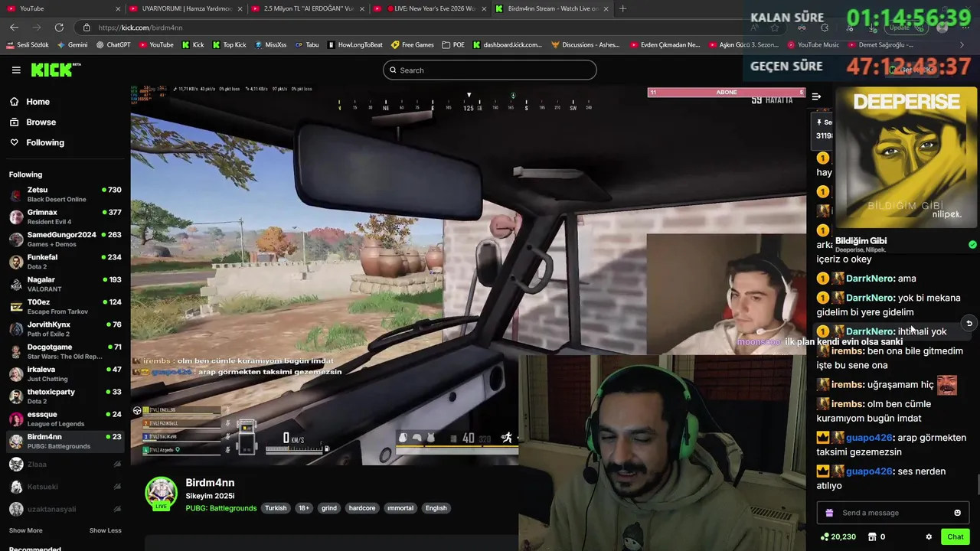
Task: Open Nagalar VALORANT channel in sidebar
Action: tap(65, 284)
